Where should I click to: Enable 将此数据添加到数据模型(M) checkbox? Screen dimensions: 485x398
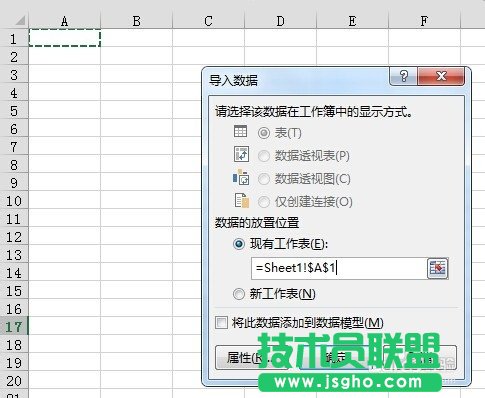[x=221, y=323]
